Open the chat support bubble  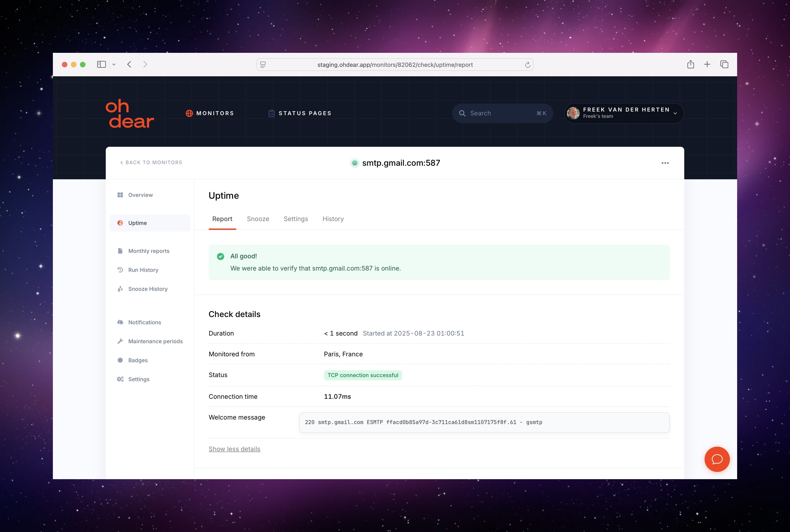coord(717,459)
